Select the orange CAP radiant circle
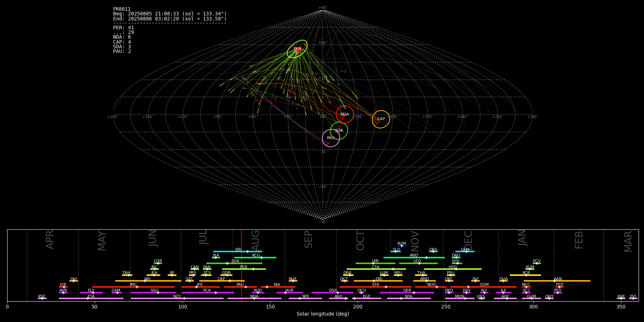This screenshot has height=322, width=644. point(381,119)
